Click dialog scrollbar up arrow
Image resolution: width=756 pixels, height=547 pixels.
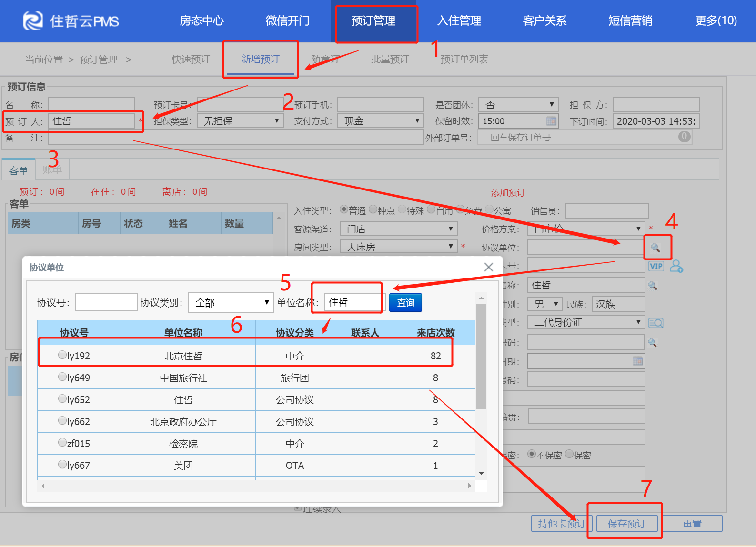tap(481, 298)
